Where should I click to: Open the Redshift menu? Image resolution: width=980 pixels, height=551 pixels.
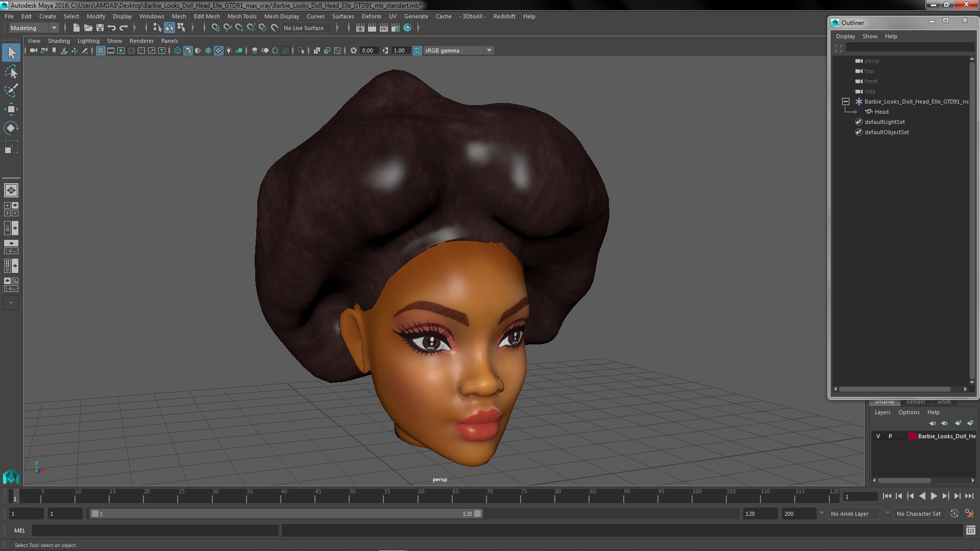click(x=504, y=16)
